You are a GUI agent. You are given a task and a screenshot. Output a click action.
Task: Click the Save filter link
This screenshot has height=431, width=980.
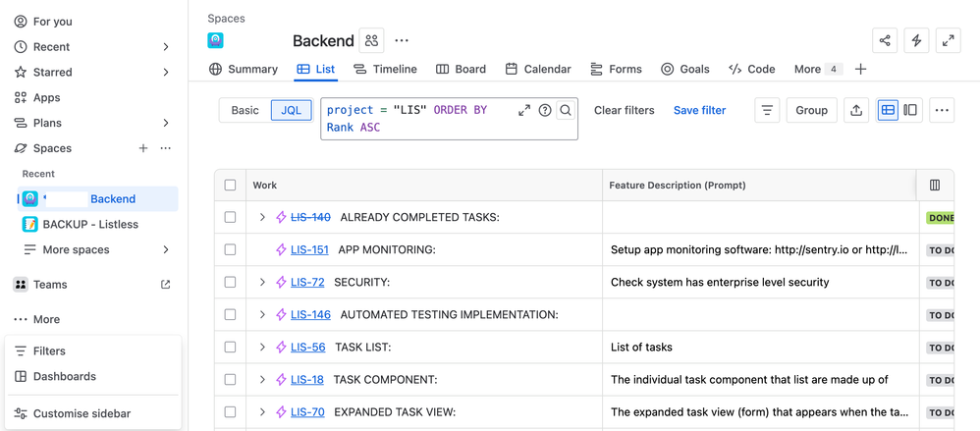pos(699,111)
